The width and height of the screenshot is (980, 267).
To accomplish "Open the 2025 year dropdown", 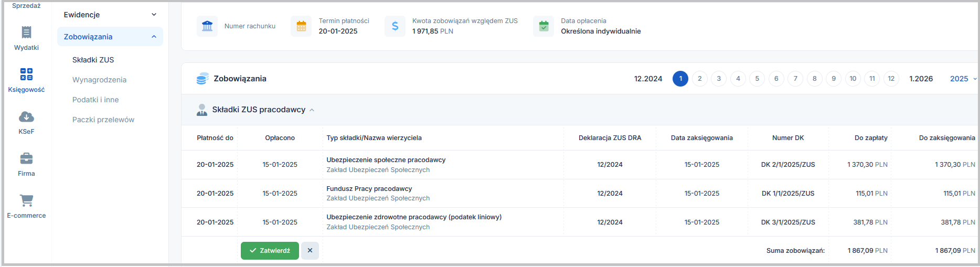I will point(963,79).
